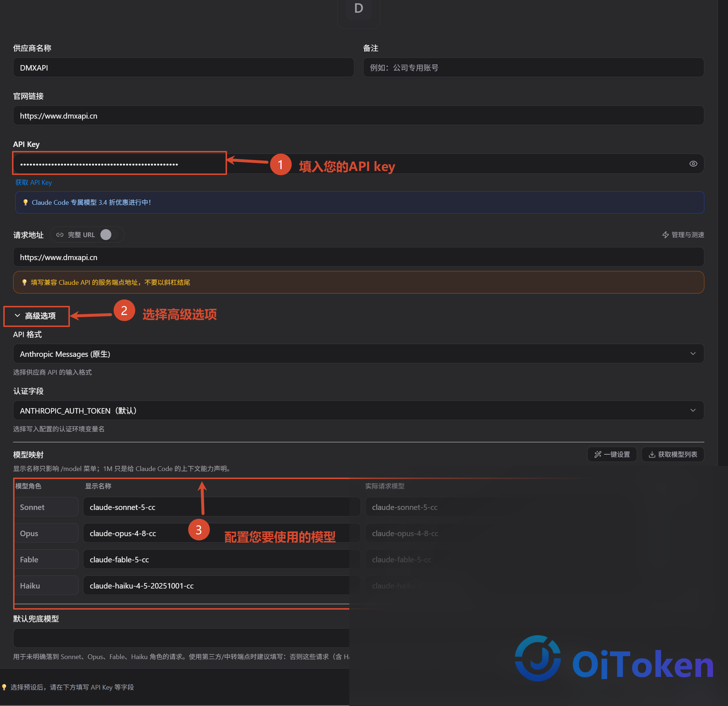728x706 pixels.
Task: Click the D provider avatar icon
Action: click(x=358, y=9)
